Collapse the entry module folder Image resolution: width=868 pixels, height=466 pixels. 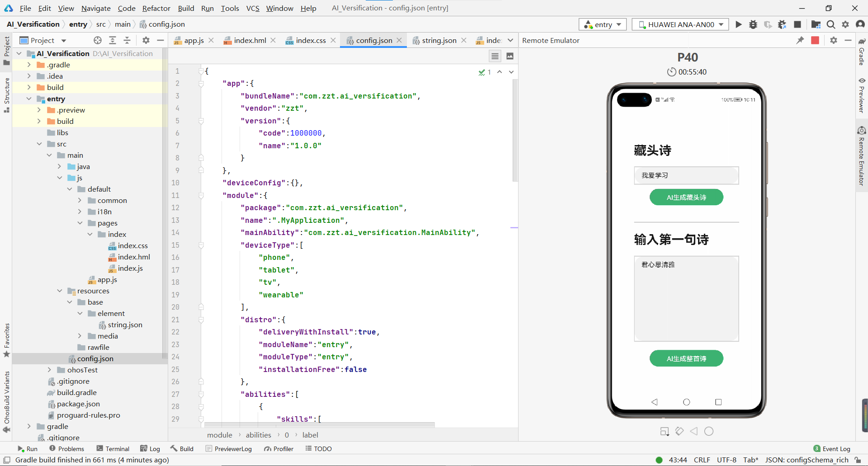tap(29, 99)
